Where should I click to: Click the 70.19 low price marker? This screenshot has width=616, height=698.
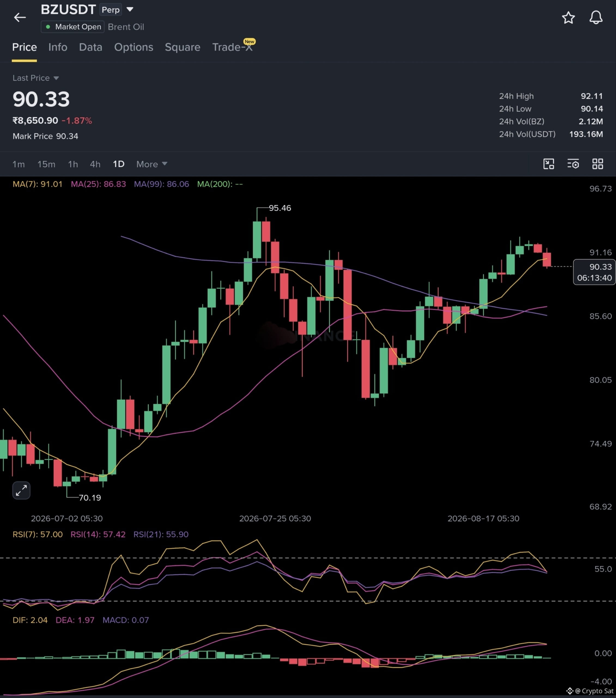tap(90, 498)
